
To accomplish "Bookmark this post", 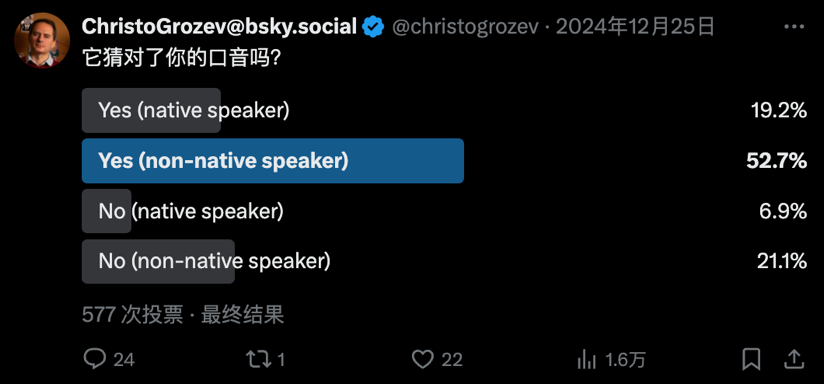I will [x=751, y=360].
